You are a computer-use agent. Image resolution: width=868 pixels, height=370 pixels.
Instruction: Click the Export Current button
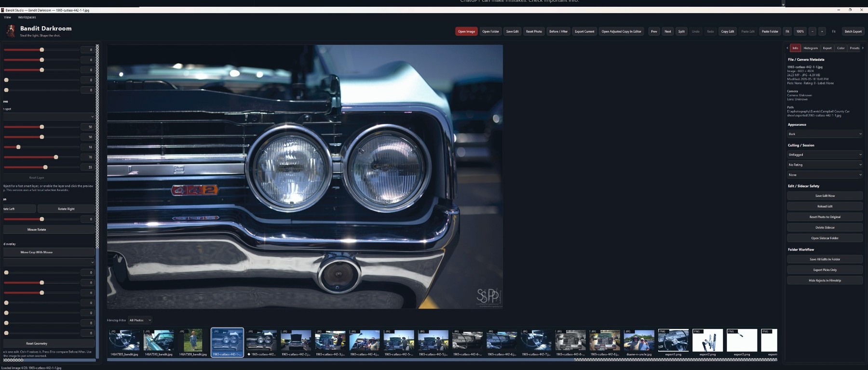(x=584, y=31)
